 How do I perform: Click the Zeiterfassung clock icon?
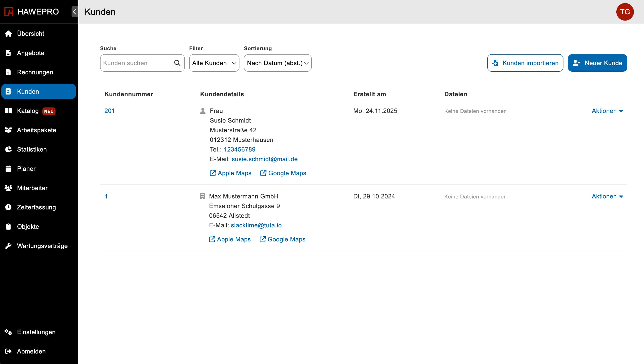coord(8,207)
